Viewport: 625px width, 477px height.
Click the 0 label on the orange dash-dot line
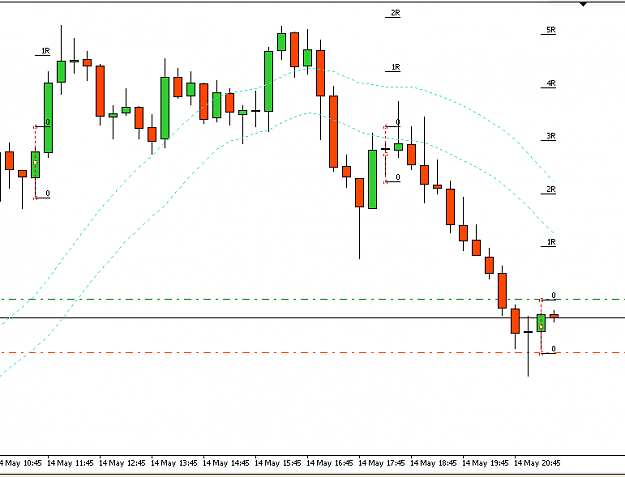tap(553, 349)
